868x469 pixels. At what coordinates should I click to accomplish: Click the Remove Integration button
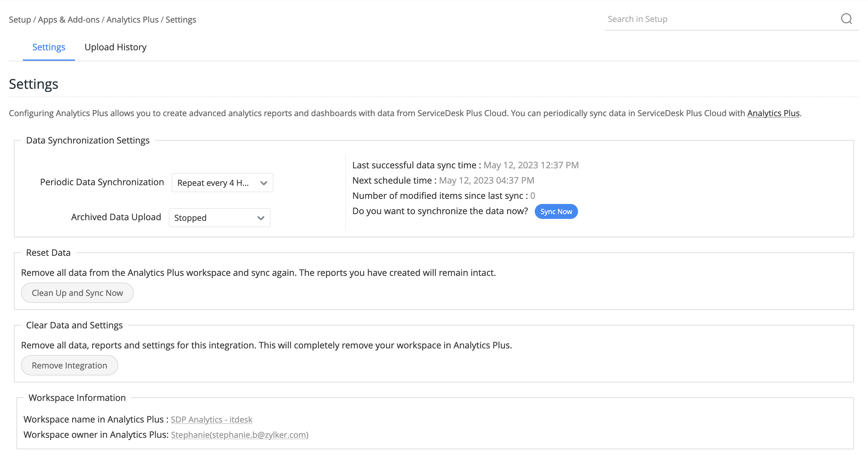click(x=69, y=365)
